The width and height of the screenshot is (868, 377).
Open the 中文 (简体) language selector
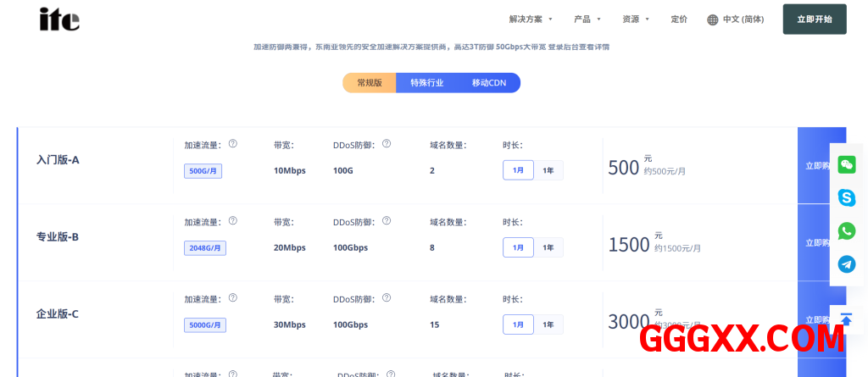tap(736, 19)
